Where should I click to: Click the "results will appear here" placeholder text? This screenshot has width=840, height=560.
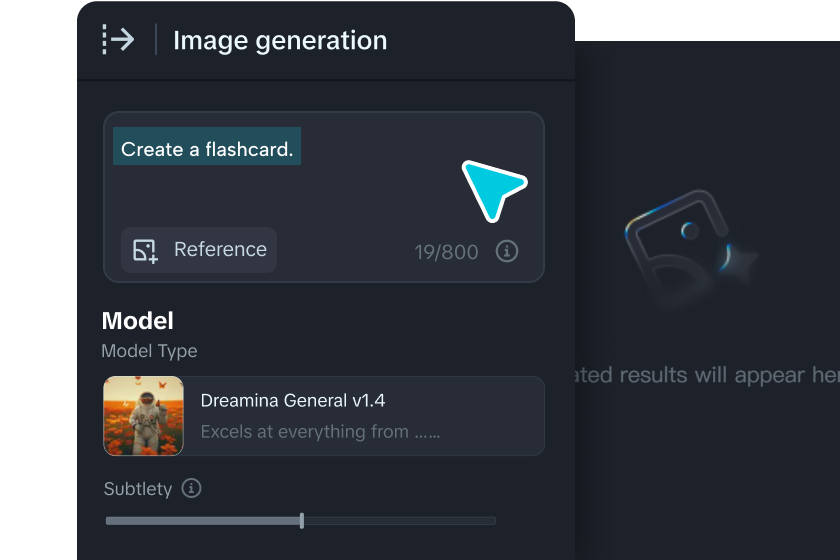click(708, 375)
